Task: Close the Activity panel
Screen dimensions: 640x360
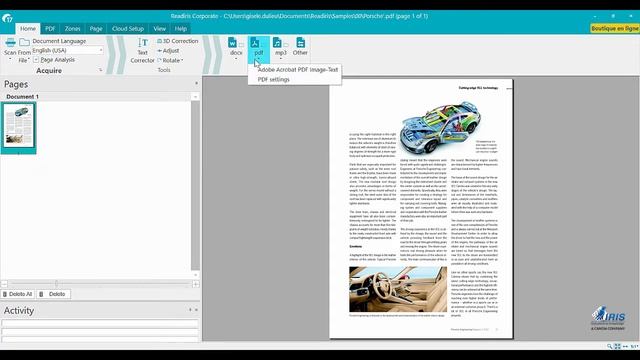Action: (x=196, y=310)
